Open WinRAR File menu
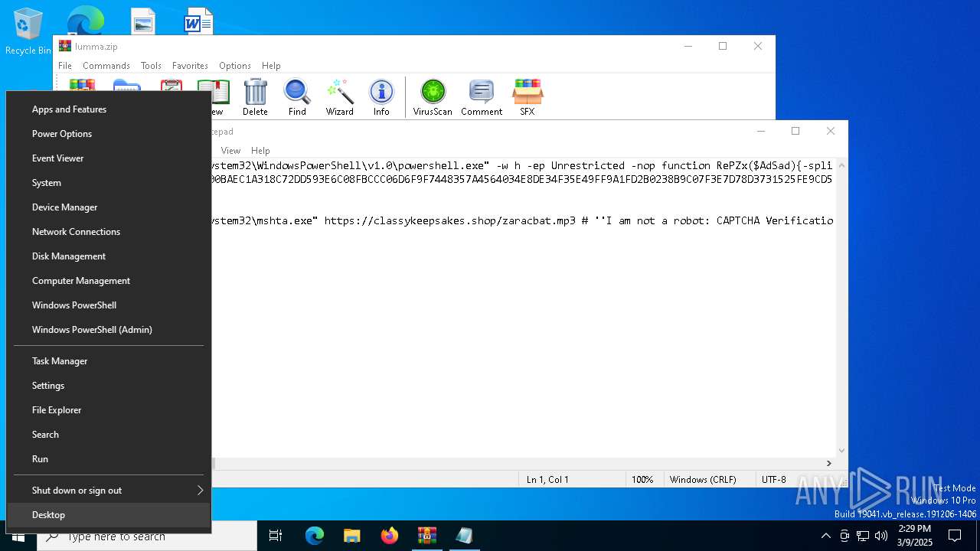This screenshot has height=551, width=980. pyautogui.click(x=65, y=66)
